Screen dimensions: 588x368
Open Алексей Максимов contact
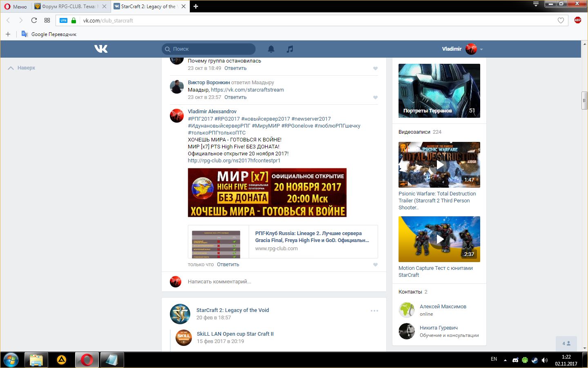tap(443, 307)
